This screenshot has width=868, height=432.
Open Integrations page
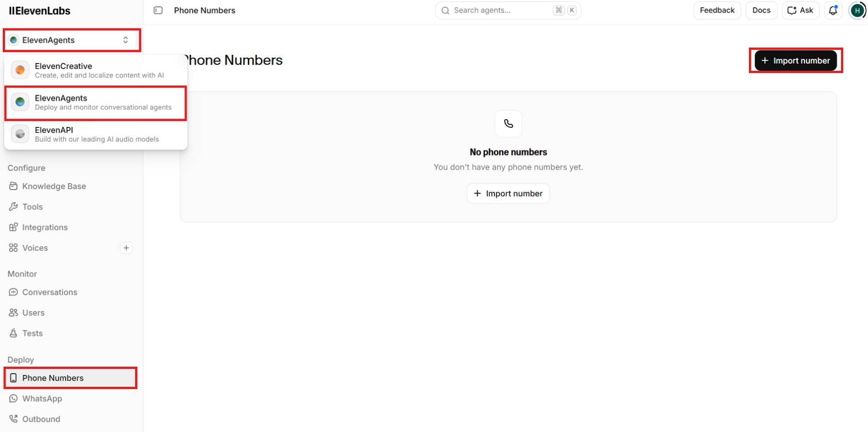coord(70,227)
